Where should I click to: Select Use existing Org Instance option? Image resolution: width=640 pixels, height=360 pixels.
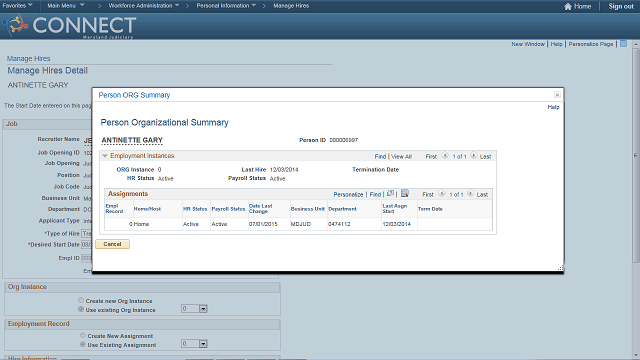81,309
